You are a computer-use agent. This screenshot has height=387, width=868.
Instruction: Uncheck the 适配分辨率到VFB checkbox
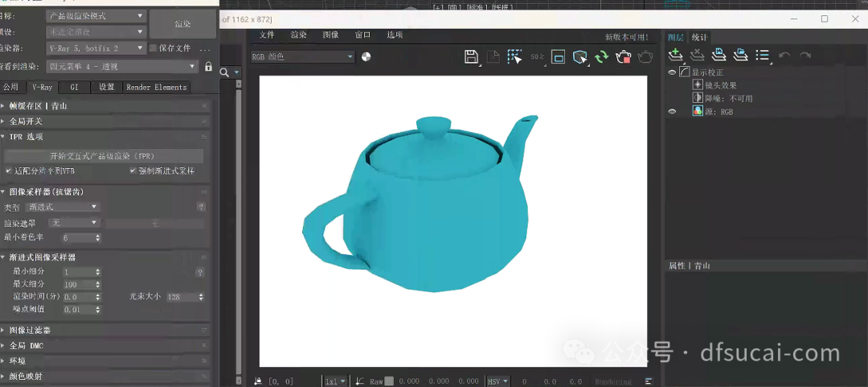(x=8, y=171)
